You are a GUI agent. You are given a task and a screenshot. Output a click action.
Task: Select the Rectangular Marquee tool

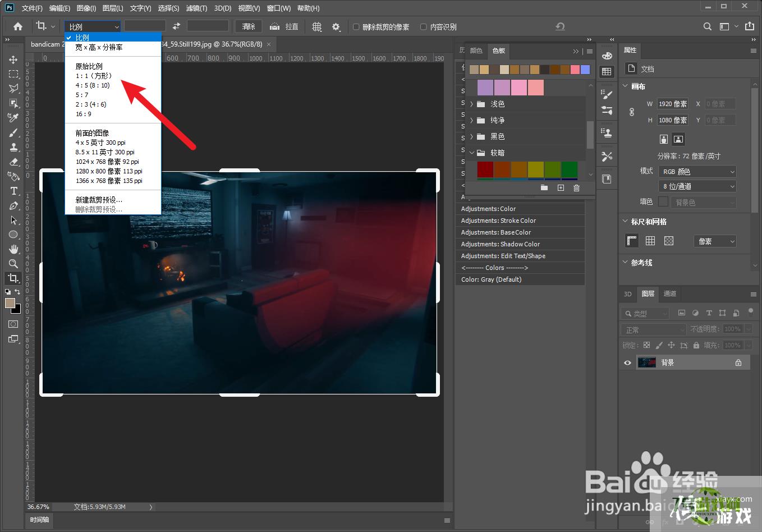coord(13,74)
